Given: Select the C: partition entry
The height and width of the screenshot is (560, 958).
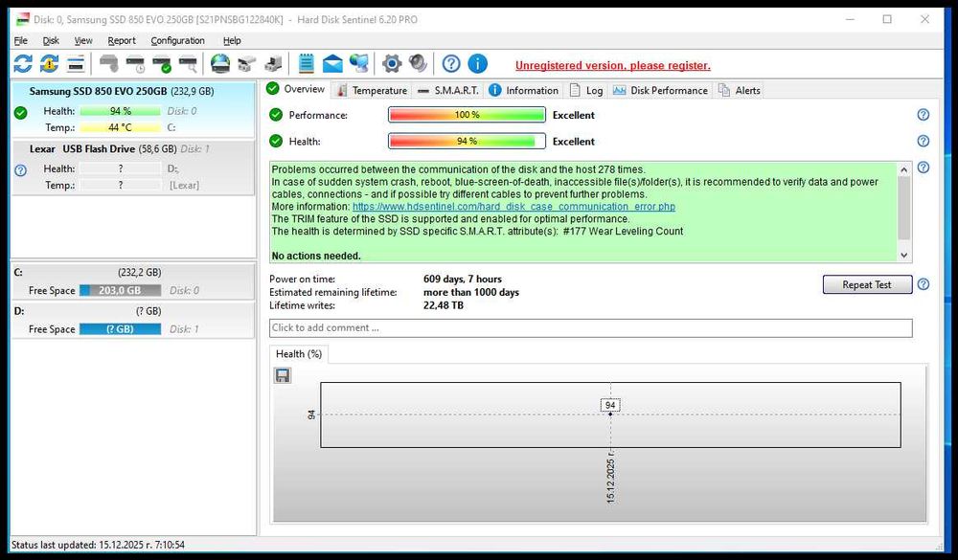Looking at the screenshot, I should (x=133, y=281).
